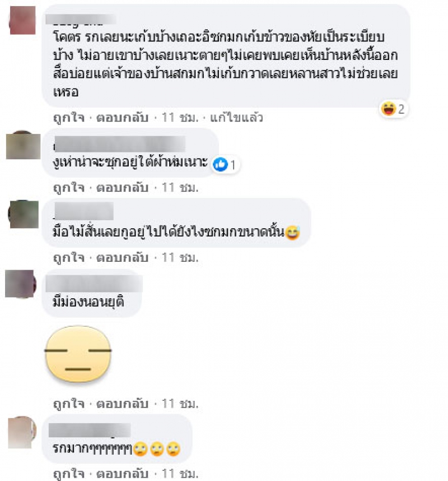Click ถูกใจ under the first long comment
The width and height of the screenshot is (448, 481).
pos(69,118)
